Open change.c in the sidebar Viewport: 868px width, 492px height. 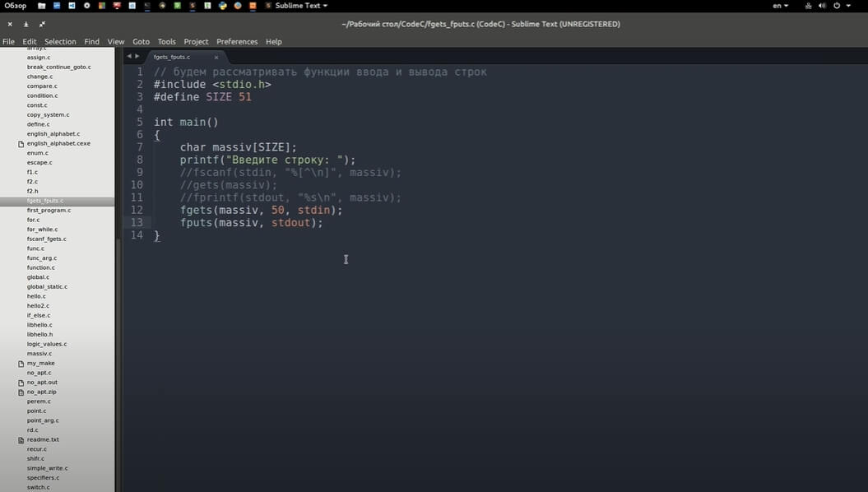point(39,77)
